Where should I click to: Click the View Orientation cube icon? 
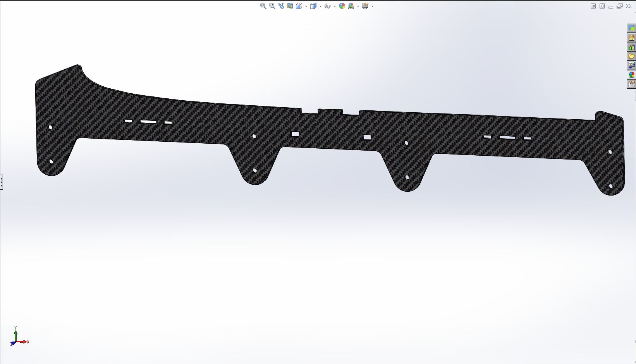(x=299, y=6)
